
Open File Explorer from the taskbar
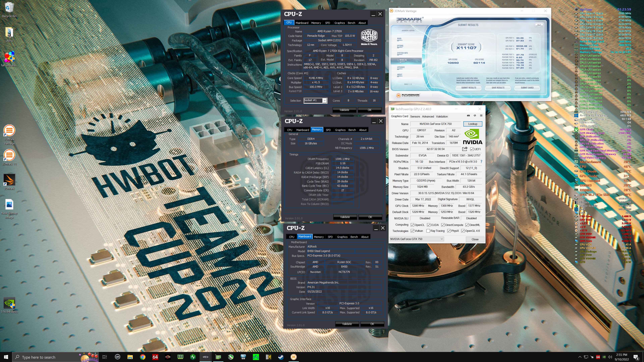tap(130, 357)
